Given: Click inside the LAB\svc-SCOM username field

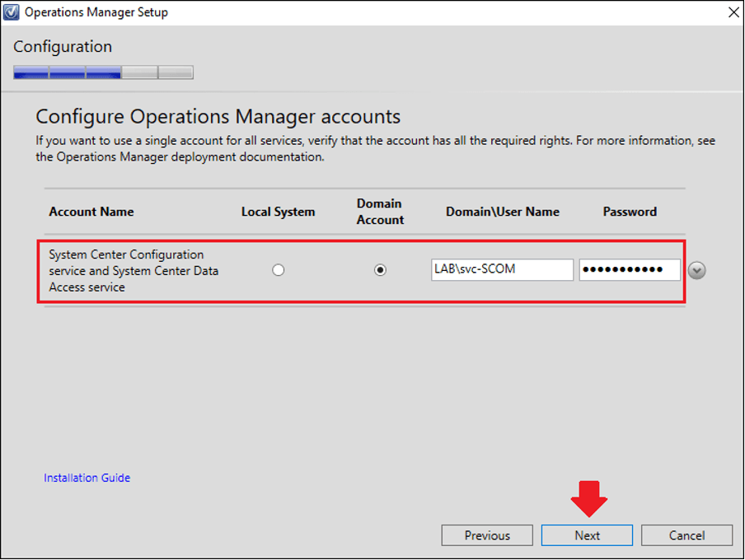Looking at the screenshot, I should tap(501, 269).
